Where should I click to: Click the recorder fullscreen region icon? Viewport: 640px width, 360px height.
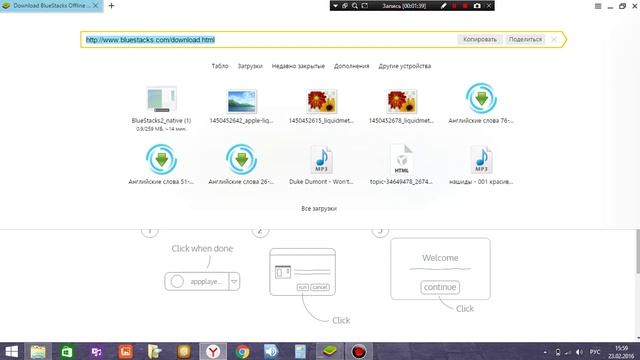point(364,6)
